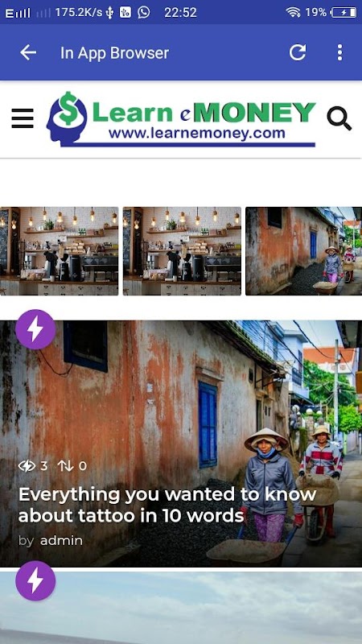Image resolution: width=362 pixels, height=644 pixels.
Task: Open the admin author link
Action: 61,541
